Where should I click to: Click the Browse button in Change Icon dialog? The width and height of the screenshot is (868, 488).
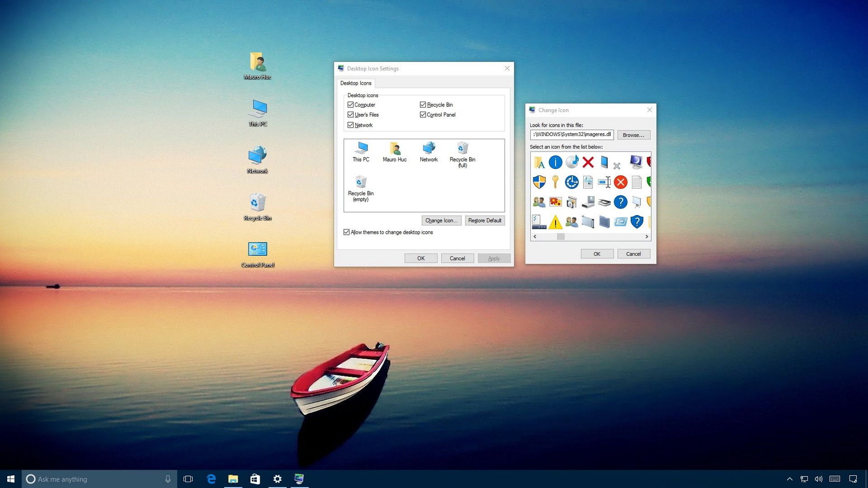point(633,135)
